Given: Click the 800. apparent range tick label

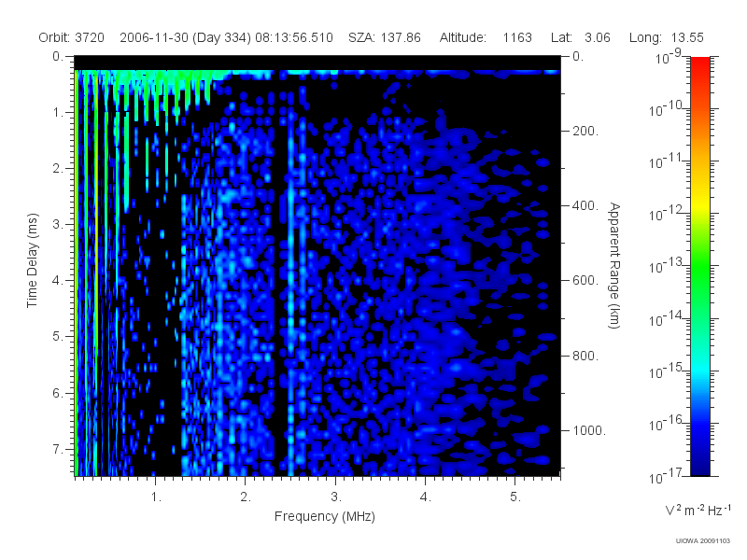Looking at the screenshot, I should click(x=585, y=356).
